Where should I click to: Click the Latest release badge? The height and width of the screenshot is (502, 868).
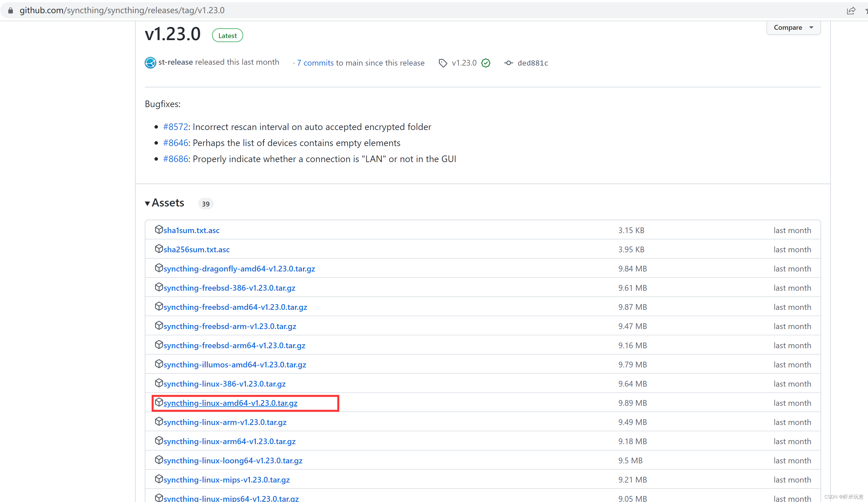[x=227, y=36]
